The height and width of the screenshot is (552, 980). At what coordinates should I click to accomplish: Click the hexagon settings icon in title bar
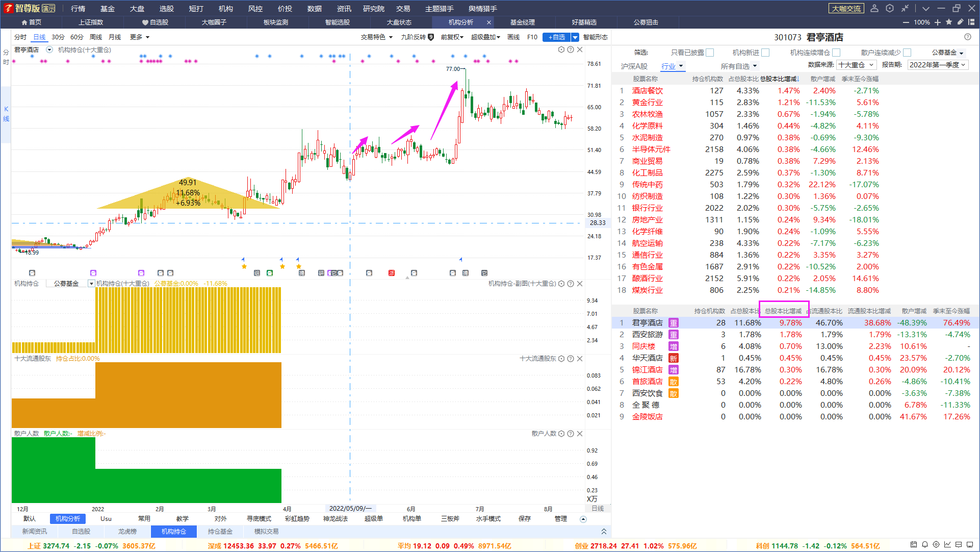coord(890,8)
